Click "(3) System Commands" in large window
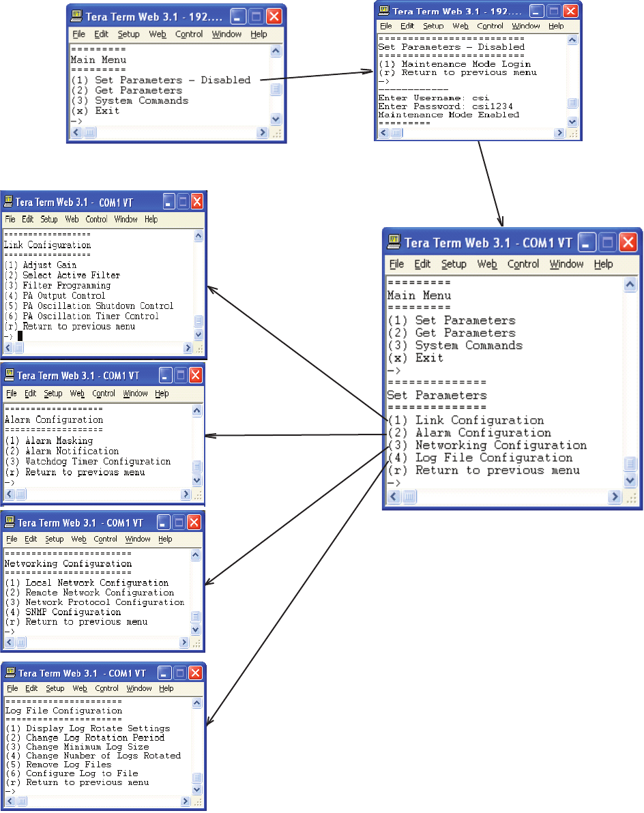 click(455, 345)
